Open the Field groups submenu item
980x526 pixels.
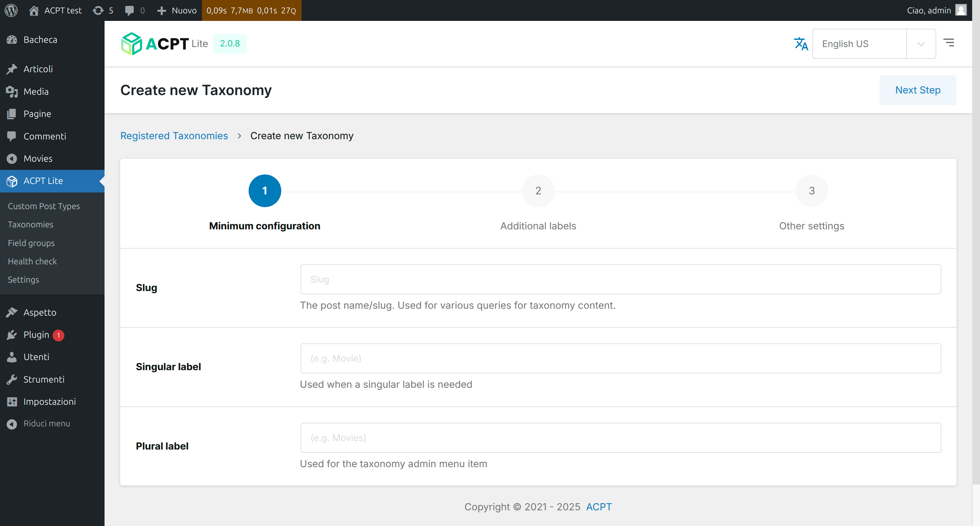click(30, 242)
